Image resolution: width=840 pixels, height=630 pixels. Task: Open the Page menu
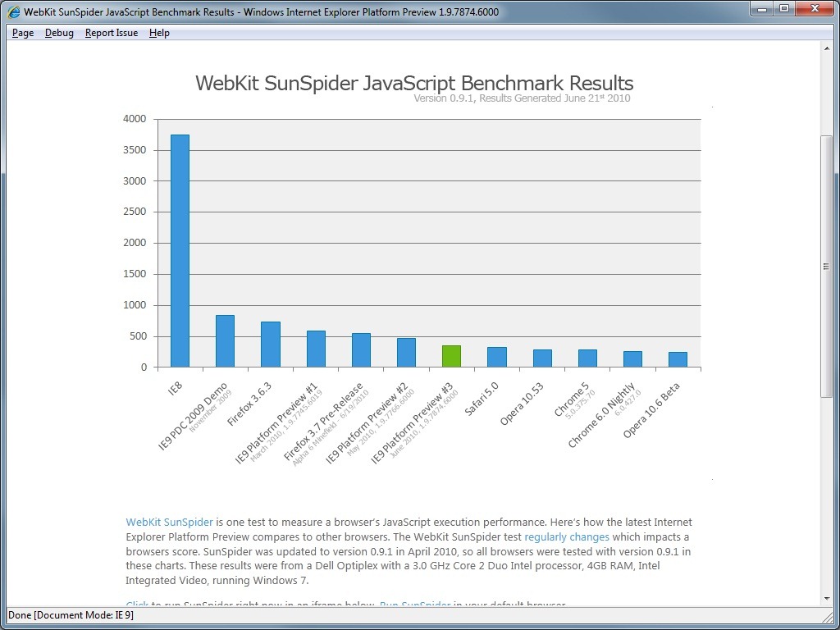coord(23,33)
